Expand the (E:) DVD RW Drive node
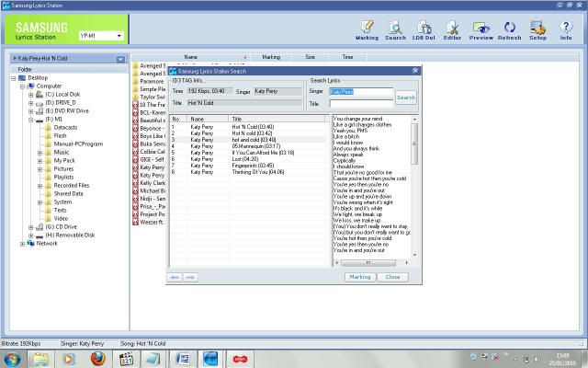Image resolution: width=588 pixels, height=368 pixels. coord(30,111)
